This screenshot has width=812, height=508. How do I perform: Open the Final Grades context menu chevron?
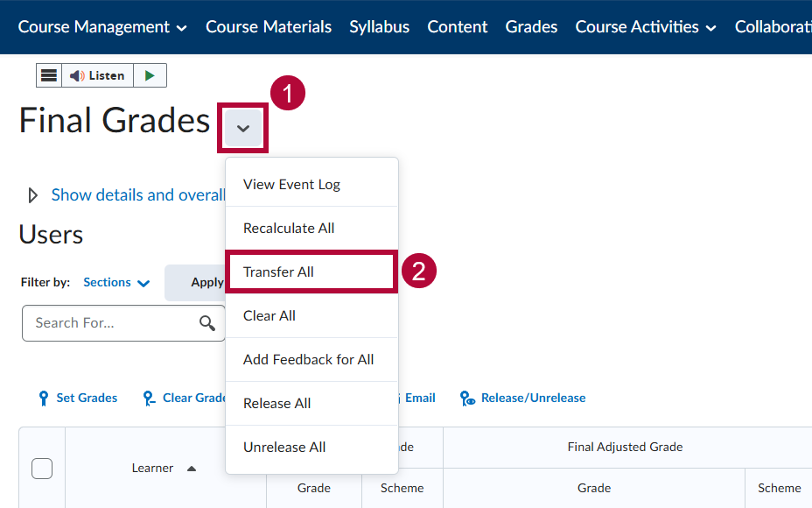[x=242, y=128]
